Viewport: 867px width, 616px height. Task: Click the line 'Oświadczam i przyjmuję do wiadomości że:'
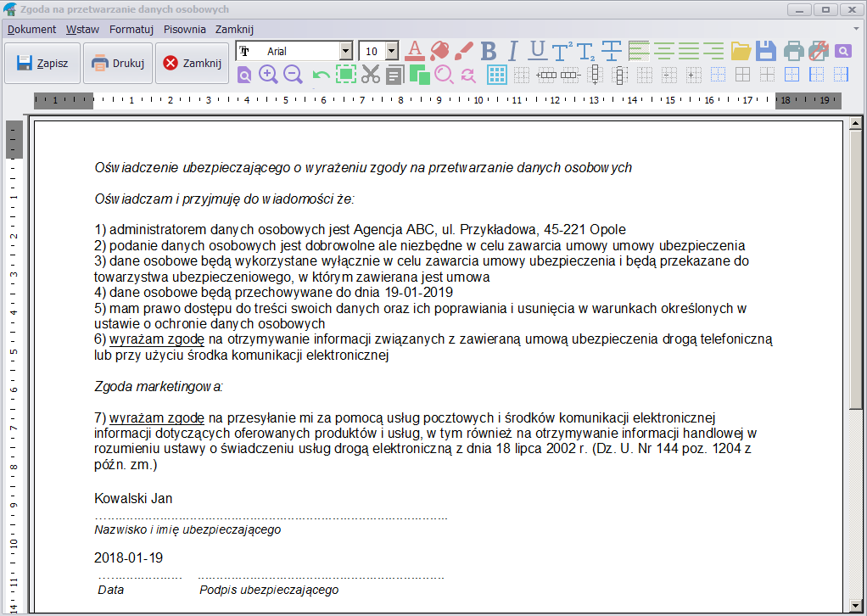click(x=225, y=199)
